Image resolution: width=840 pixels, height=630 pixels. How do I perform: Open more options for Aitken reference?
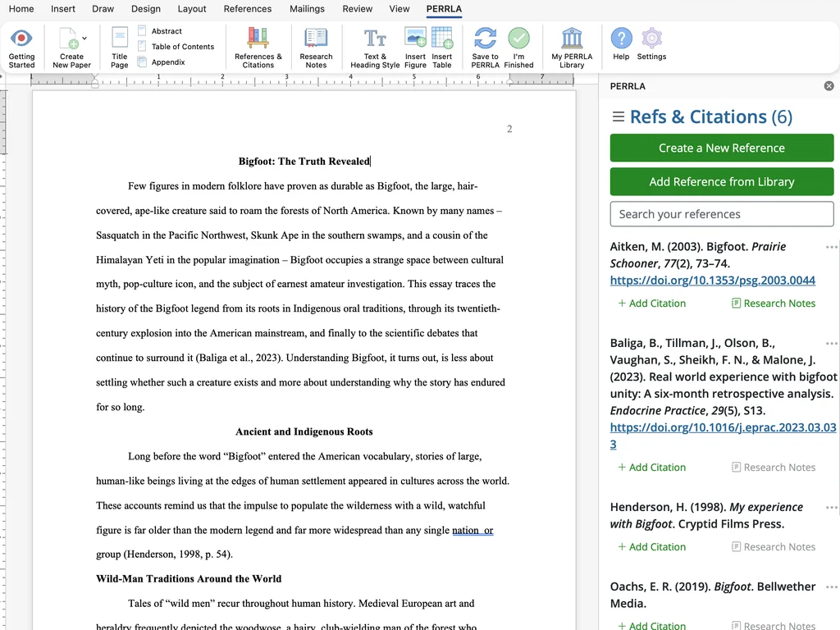point(832,247)
